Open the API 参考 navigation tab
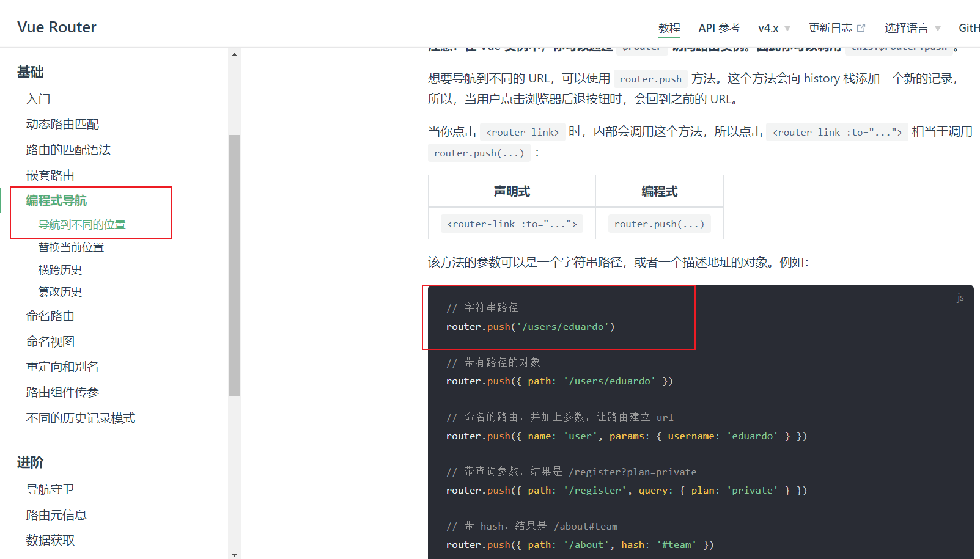The width and height of the screenshot is (980, 559). (719, 28)
